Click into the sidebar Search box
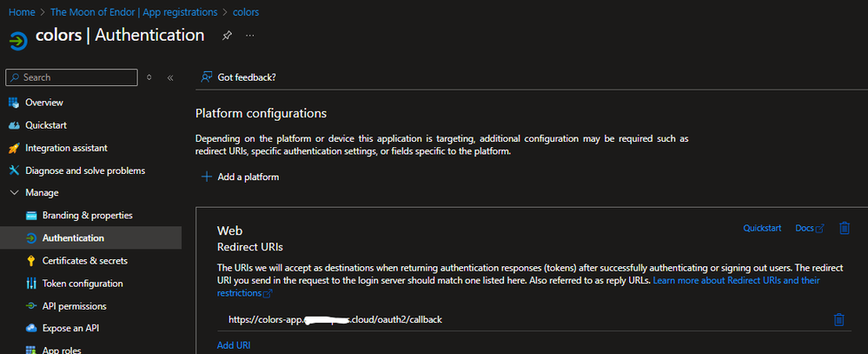Viewport: 868px width, 354px height. pyautogui.click(x=71, y=77)
